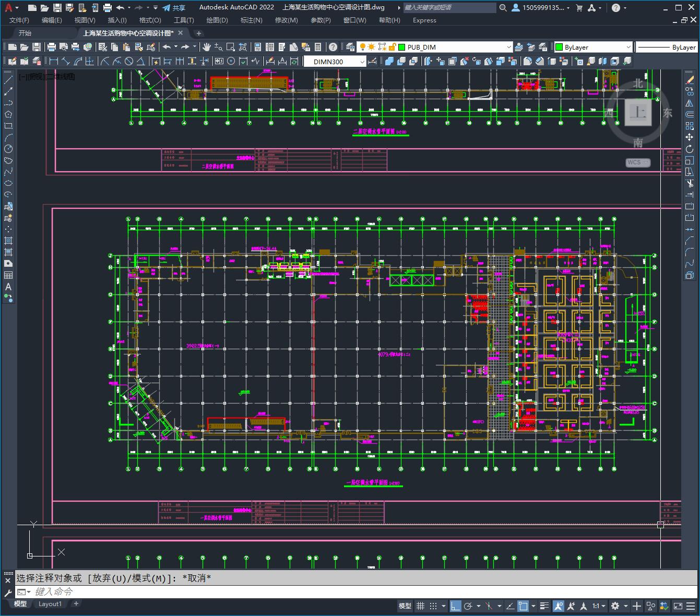Click the keyword search input field
This screenshot has width=700, height=616.
coord(450,8)
